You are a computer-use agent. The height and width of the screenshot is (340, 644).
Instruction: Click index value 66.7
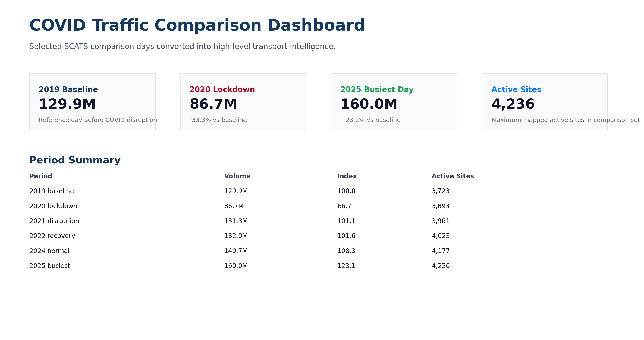(x=344, y=206)
